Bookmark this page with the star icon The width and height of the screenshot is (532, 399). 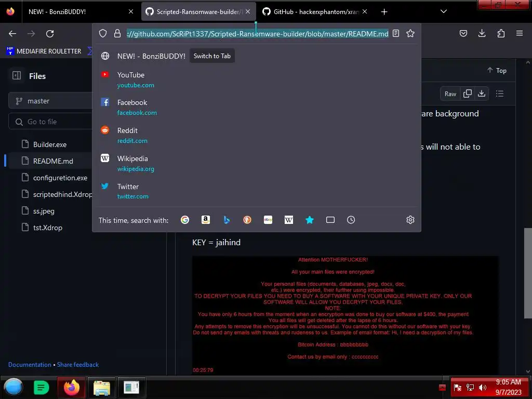(x=410, y=33)
